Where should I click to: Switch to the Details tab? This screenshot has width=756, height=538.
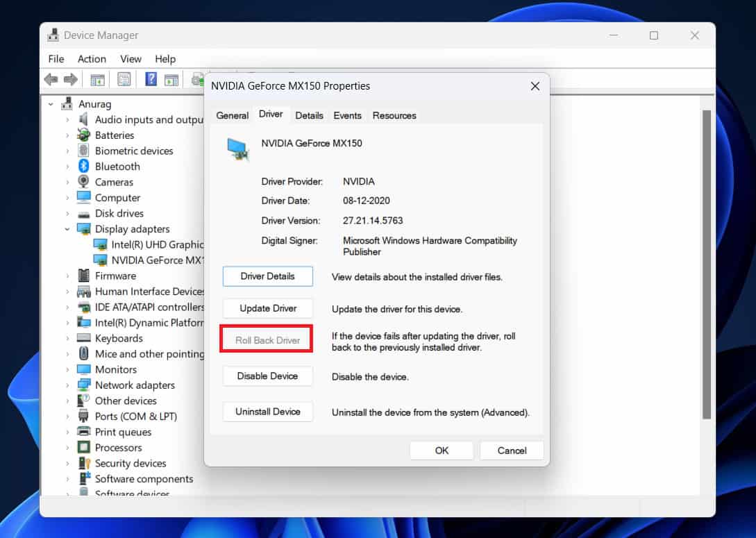309,115
